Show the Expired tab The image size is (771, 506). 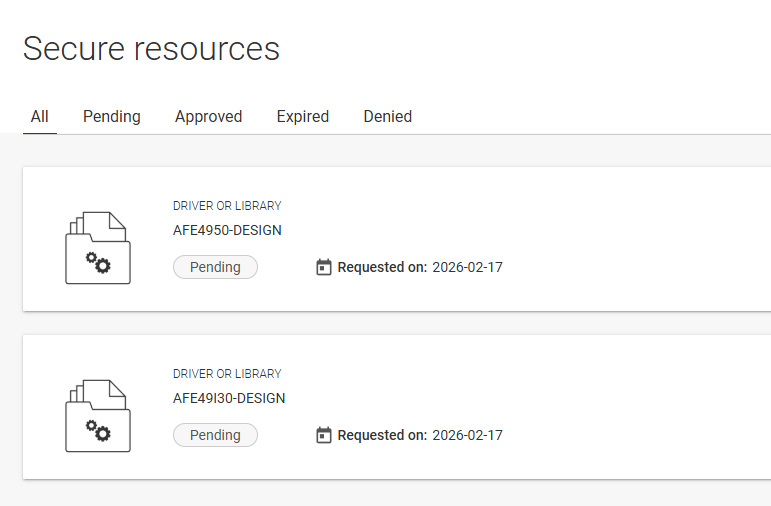(x=302, y=117)
